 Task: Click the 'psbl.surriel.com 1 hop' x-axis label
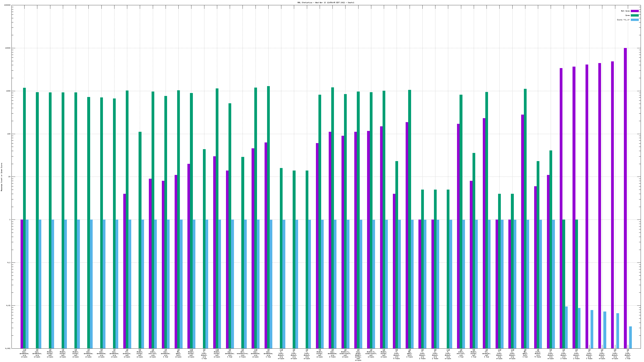click(461, 353)
